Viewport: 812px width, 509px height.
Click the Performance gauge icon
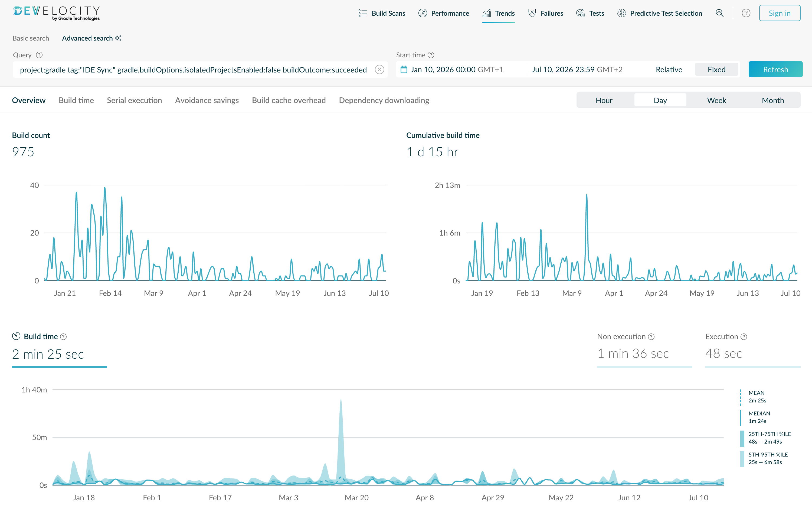tap(423, 13)
